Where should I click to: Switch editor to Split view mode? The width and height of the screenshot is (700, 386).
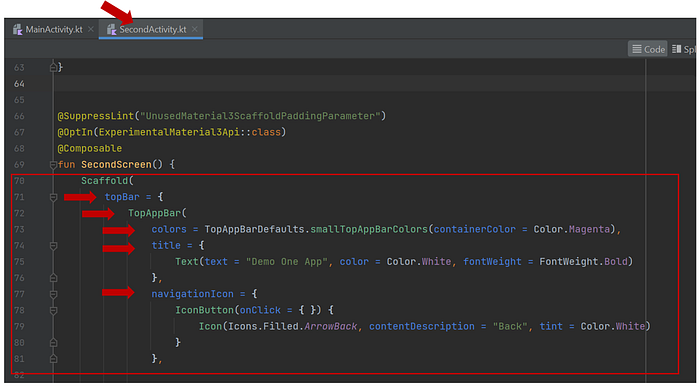click(683, 49)
